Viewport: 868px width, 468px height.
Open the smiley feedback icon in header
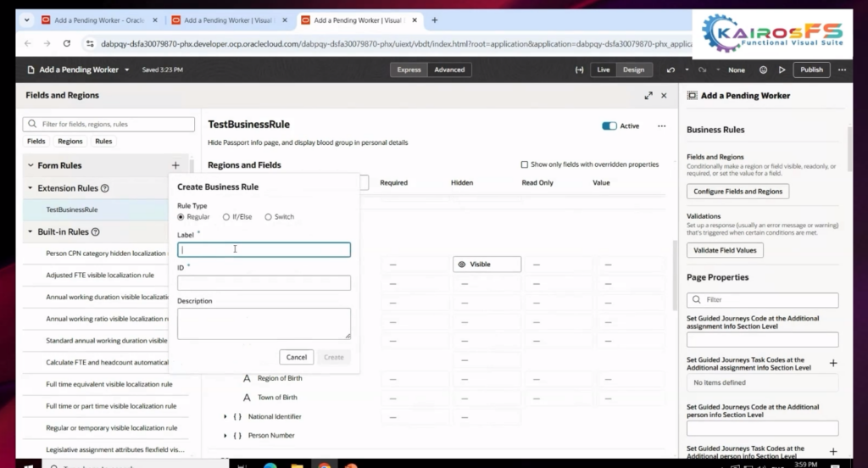(x=763, y=70)
